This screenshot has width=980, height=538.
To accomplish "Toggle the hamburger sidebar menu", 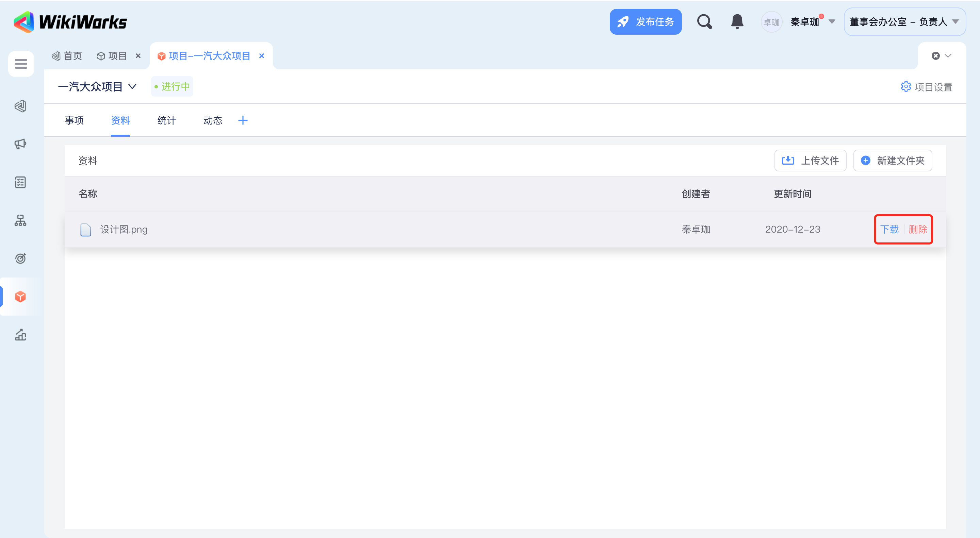I will tap(21, 64).
